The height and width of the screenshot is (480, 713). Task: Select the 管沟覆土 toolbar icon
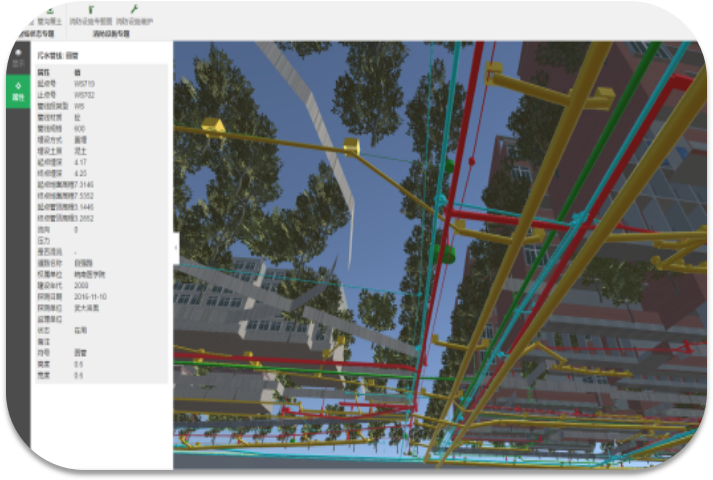pos(48,15)
